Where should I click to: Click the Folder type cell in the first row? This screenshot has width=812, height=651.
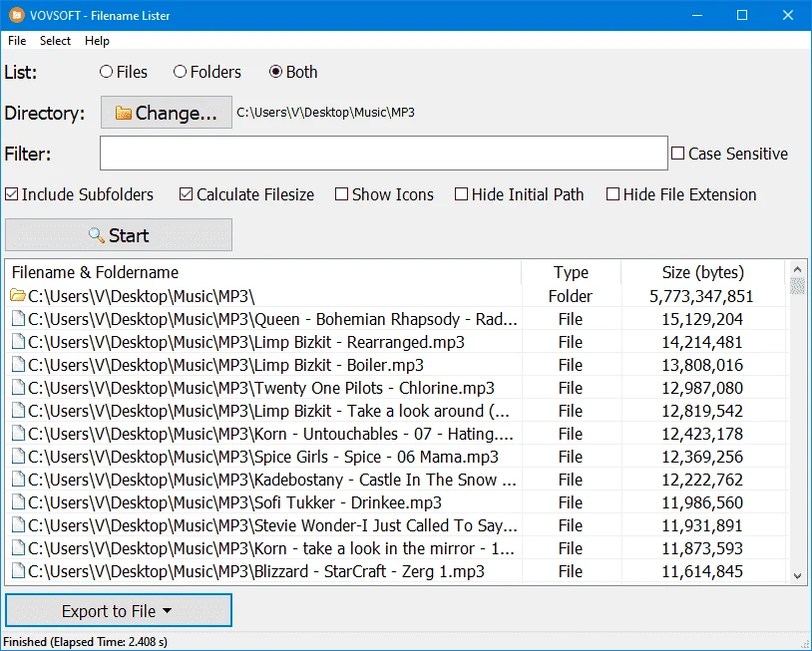(x=571, y=296)
